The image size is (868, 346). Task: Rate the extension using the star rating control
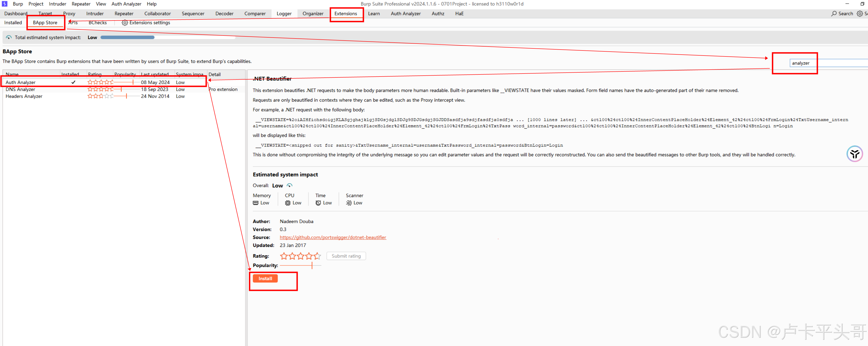tap(300, 256)
